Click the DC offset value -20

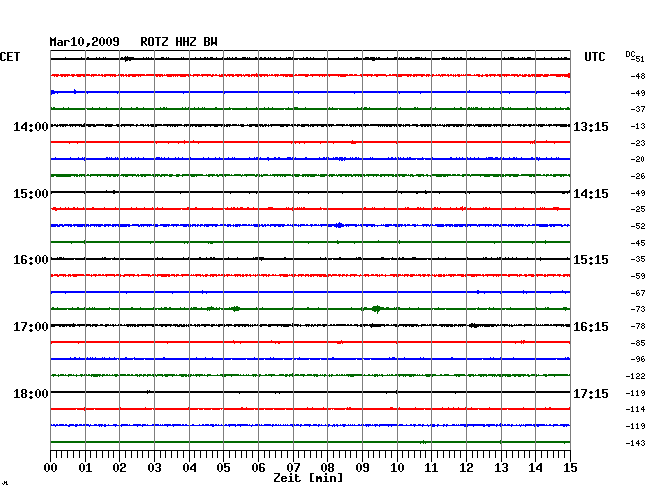(638, 160)
